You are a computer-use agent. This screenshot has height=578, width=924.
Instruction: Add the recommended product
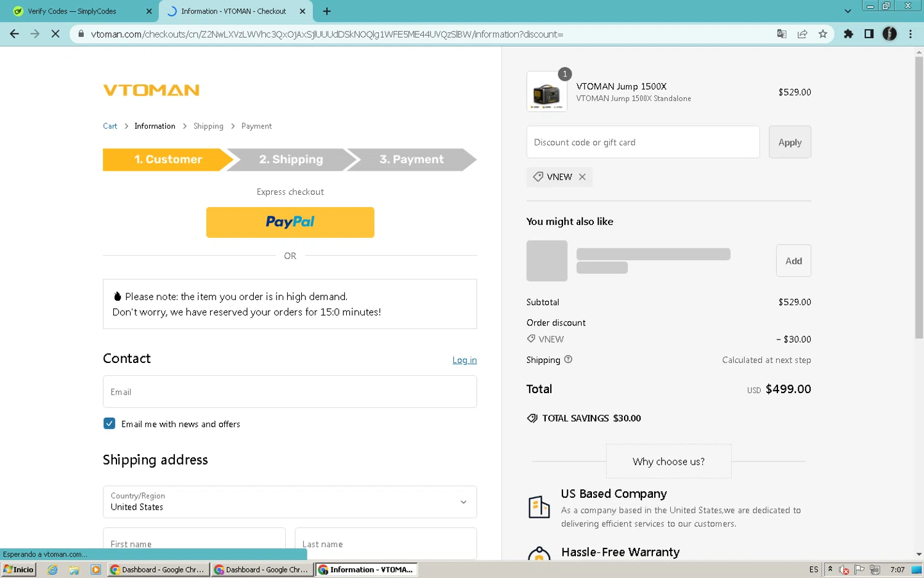tap(793, 261)
